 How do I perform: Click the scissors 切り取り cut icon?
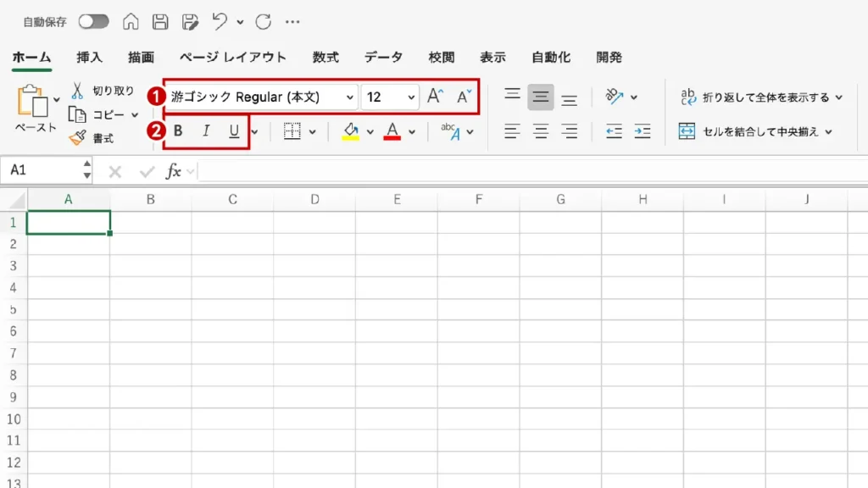coord(77,91)
